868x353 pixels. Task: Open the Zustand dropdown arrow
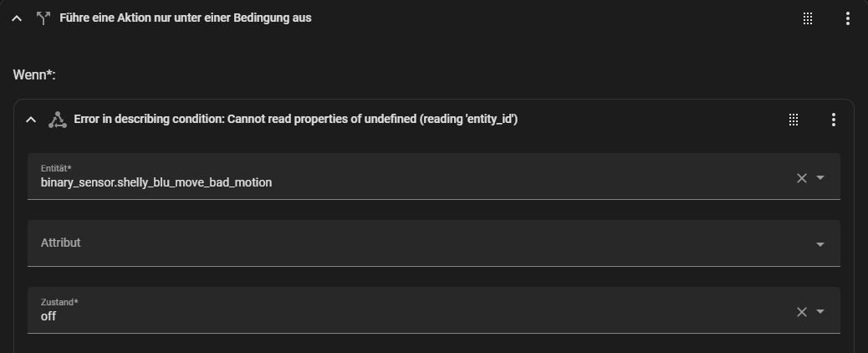coord(820,311)
